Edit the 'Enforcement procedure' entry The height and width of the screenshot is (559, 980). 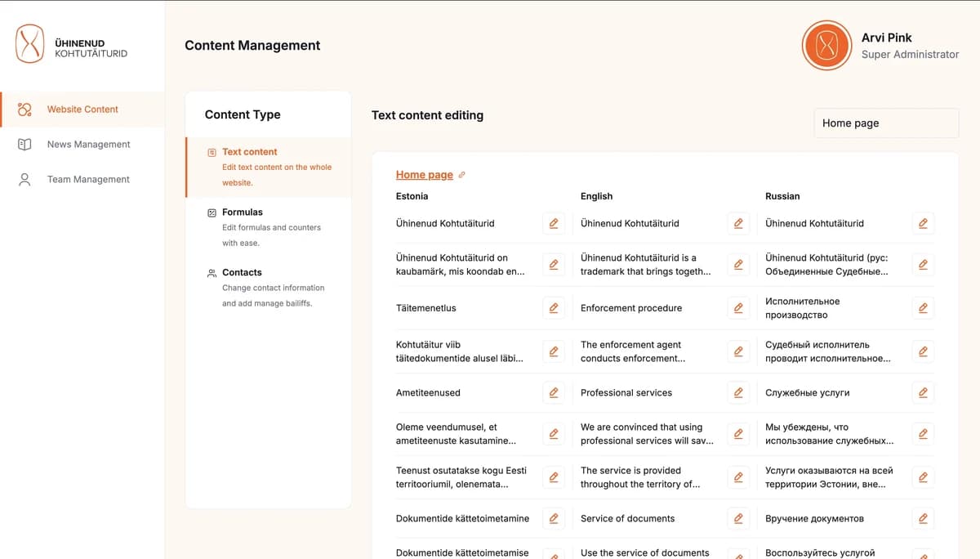point(738,308)
